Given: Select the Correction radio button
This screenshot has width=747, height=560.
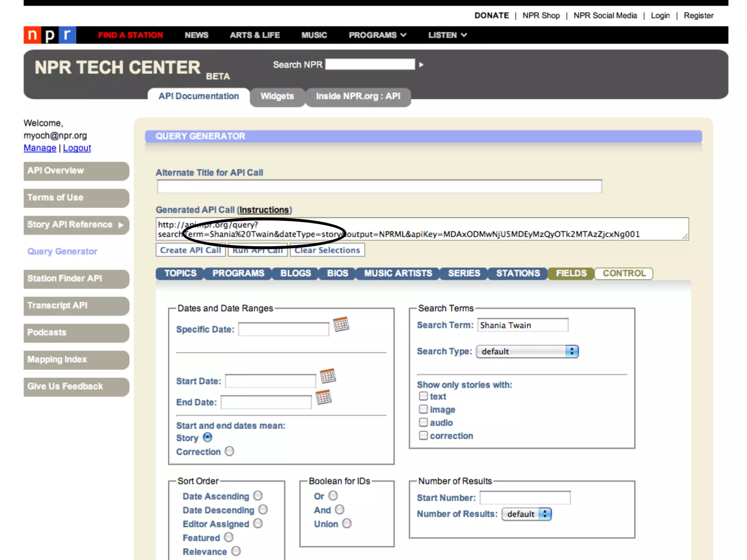Looking at the screenshot, I should coord(229,451).
